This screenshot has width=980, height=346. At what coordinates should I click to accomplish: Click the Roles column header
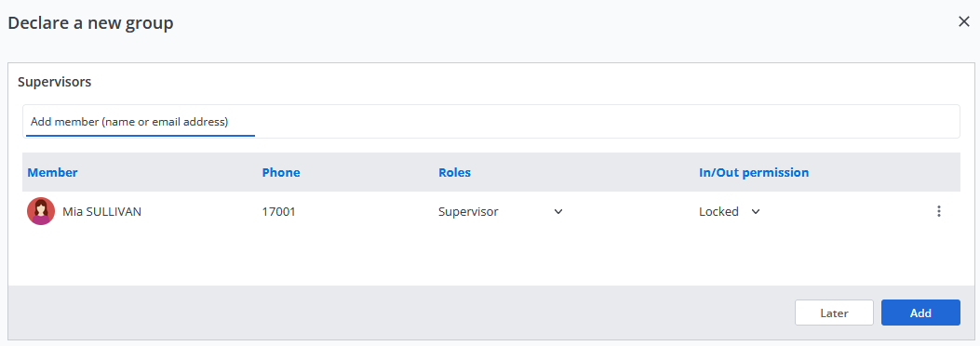pyautogui.click(x=454, y=172)
